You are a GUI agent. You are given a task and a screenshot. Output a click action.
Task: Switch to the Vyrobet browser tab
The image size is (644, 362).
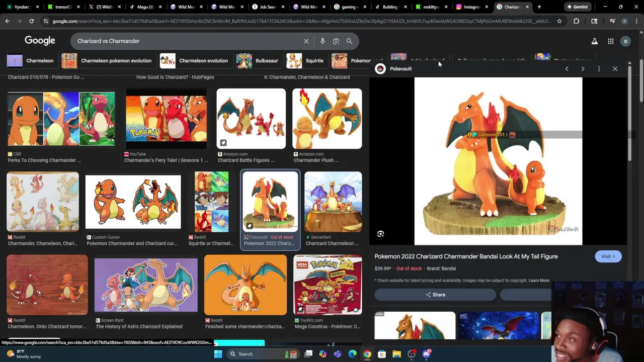(x=21, y=7)
